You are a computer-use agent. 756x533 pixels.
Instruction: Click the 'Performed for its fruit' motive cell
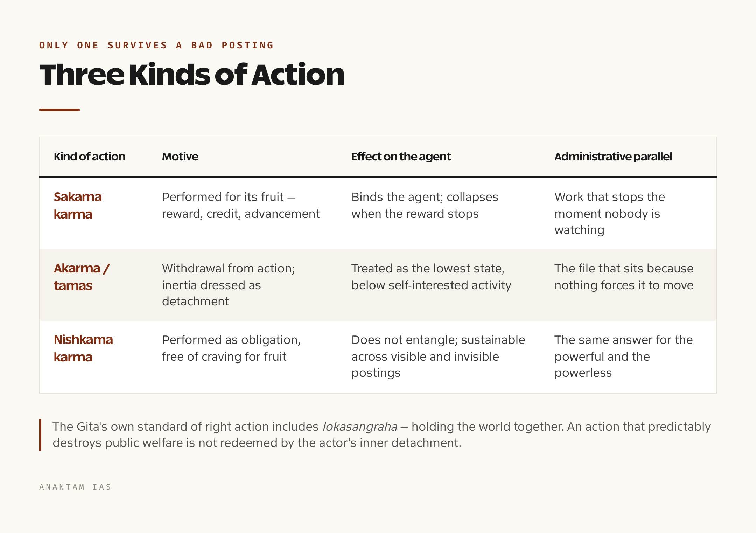[x=240, y=205]
